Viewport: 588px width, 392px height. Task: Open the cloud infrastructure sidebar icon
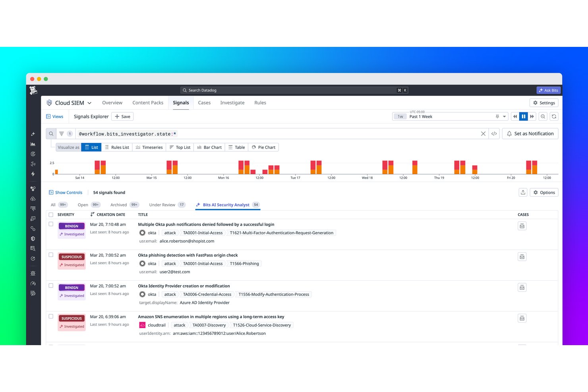tap(33, 199)
